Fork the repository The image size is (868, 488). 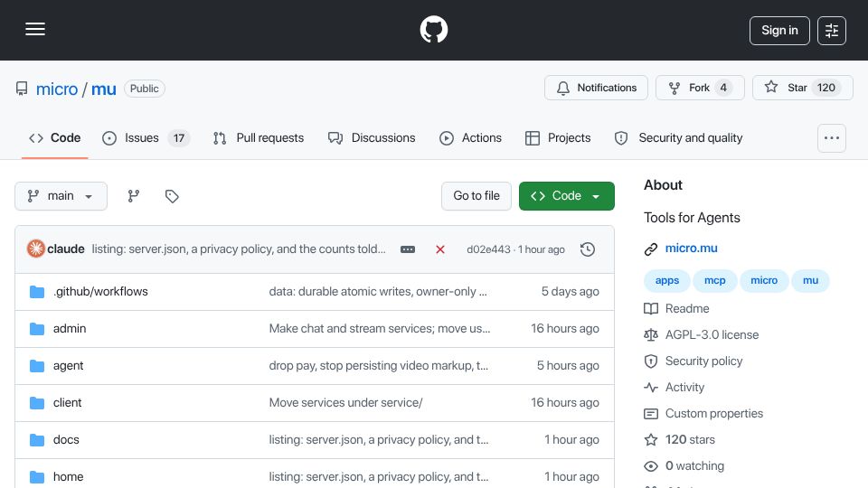(x=700, y=88)
